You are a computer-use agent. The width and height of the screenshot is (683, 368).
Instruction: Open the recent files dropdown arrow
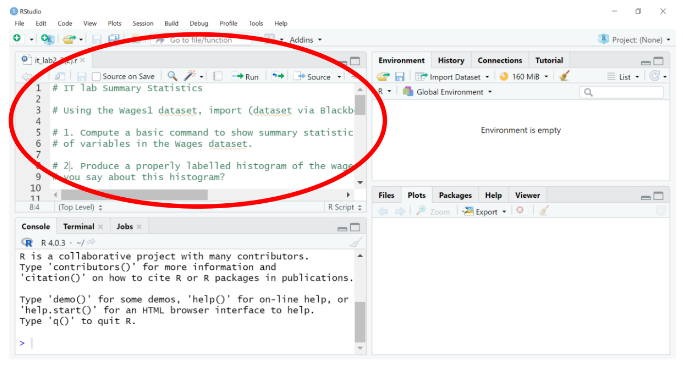[x=81, y=40]
